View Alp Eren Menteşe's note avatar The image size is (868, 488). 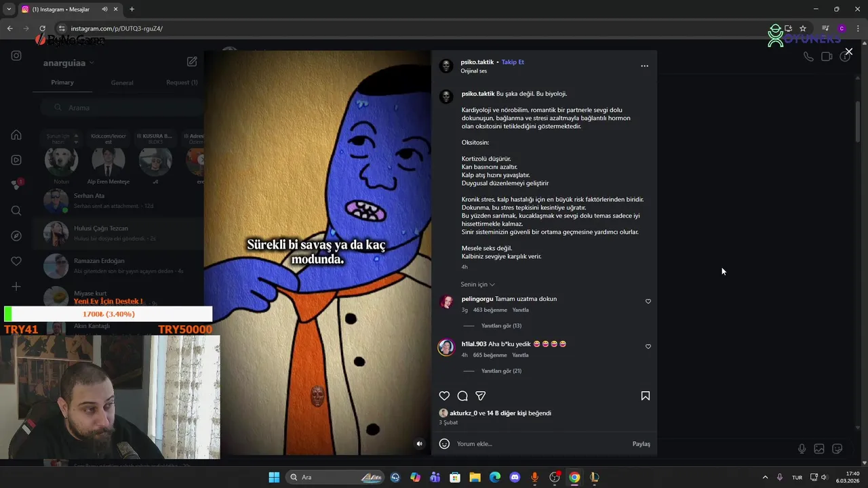coord(108,161)
